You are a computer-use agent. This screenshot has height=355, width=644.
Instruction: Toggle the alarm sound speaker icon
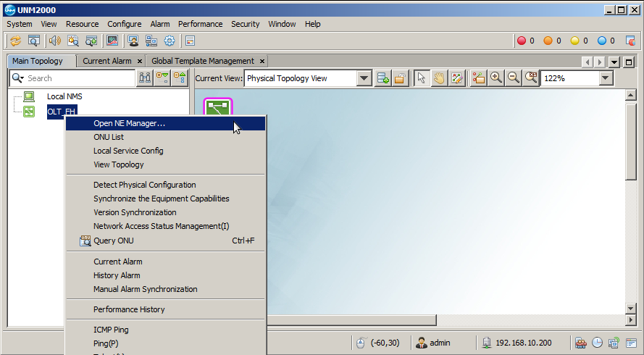[54, 41]
